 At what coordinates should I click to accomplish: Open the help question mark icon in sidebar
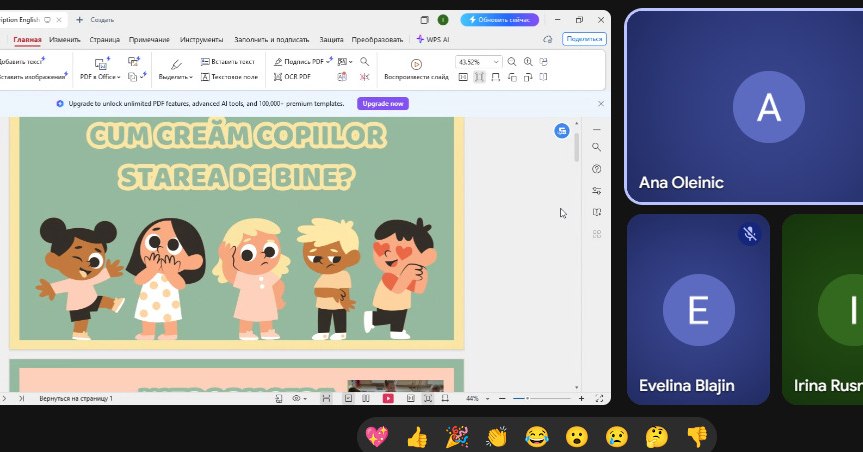[597, 169]
